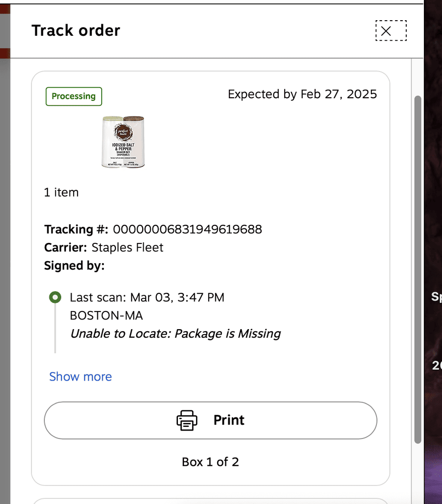Select the tracking number 00000006831949619688

(187, 229)
